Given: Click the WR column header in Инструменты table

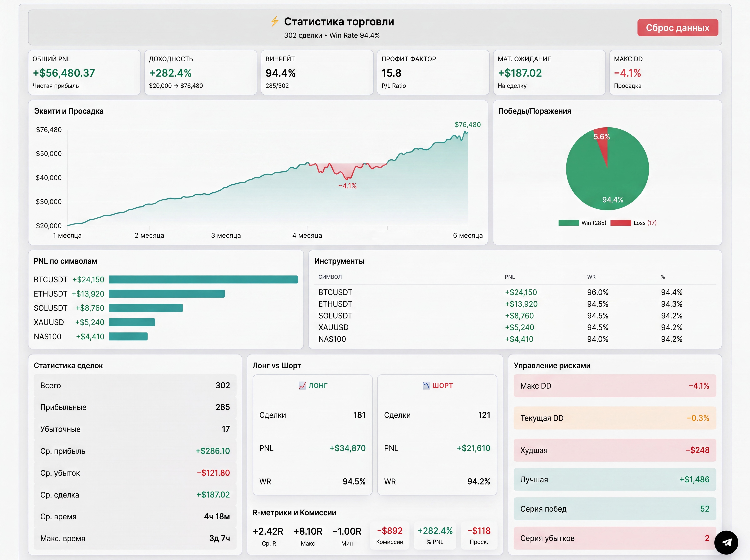Looking at the screenshot, I should click(591, 277).
